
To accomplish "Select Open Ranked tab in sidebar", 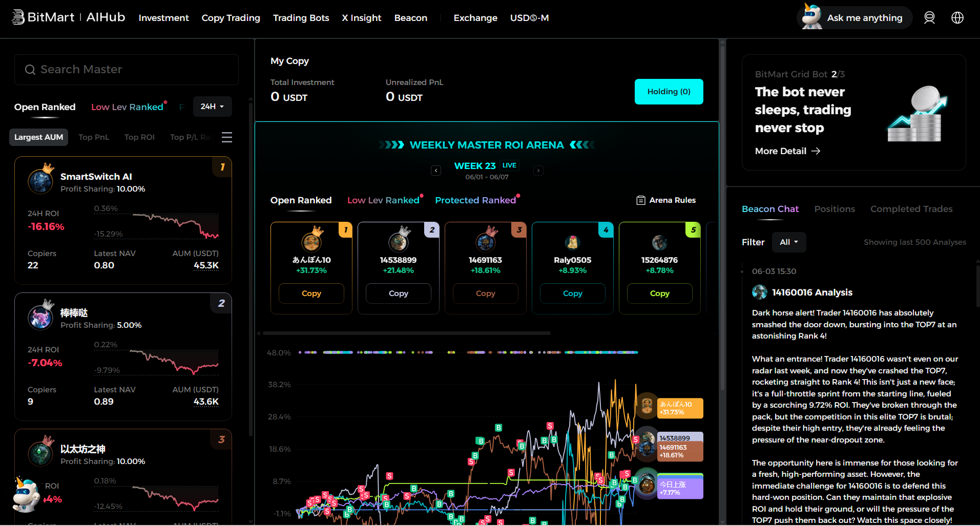I will tap(45, 107).
